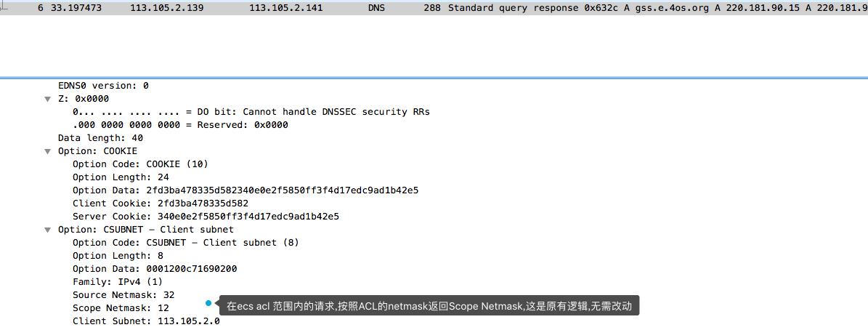Image resolution: width=868 pixels, height=330 pixels.
Task: Select the Reserved: 0x0000 line
Action: tap(180, 125)
